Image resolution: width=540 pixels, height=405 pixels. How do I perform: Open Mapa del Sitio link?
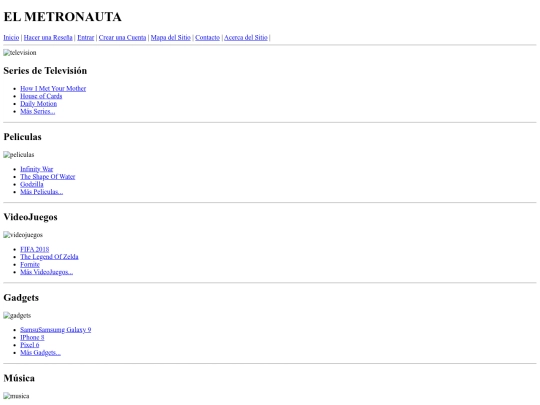171,38
